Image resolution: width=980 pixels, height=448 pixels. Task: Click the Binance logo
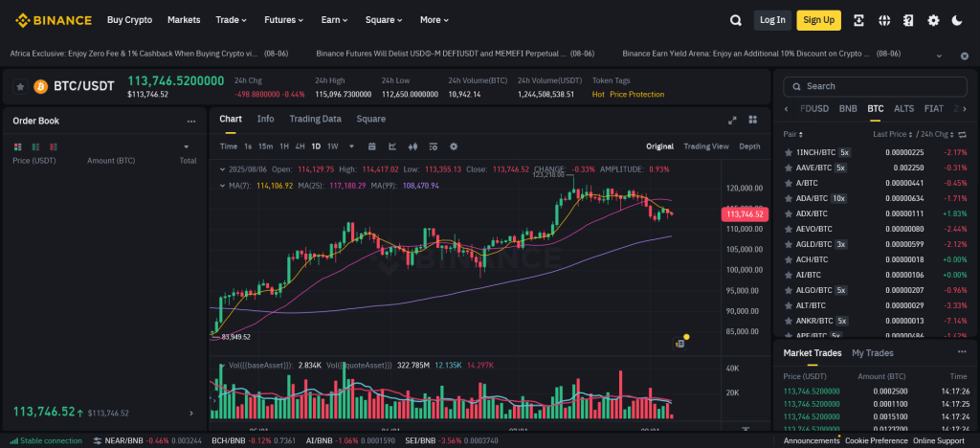click(54, 20)
